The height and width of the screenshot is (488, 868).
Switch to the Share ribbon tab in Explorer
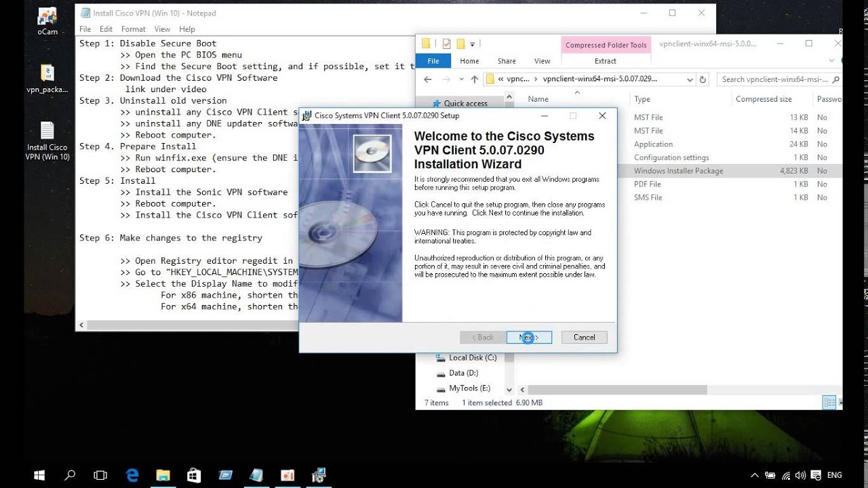pos(507,61)
